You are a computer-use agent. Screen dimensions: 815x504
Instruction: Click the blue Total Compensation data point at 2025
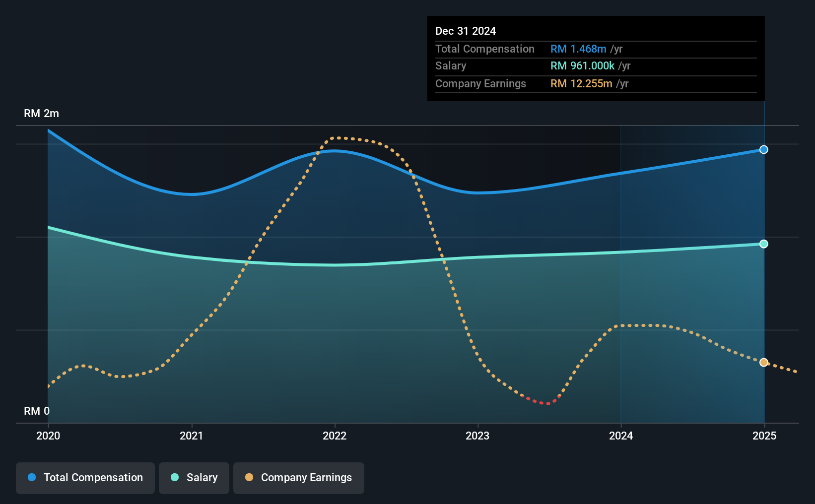tap(764, 150)
